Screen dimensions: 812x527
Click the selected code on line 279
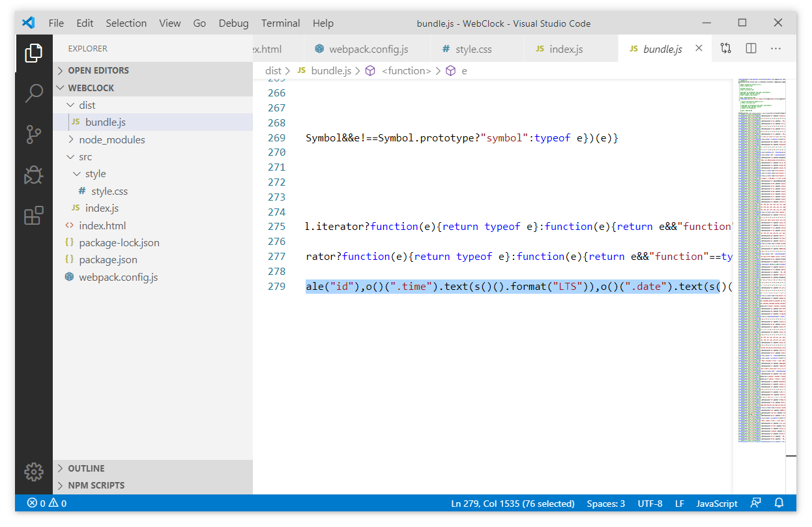point(512,286)
